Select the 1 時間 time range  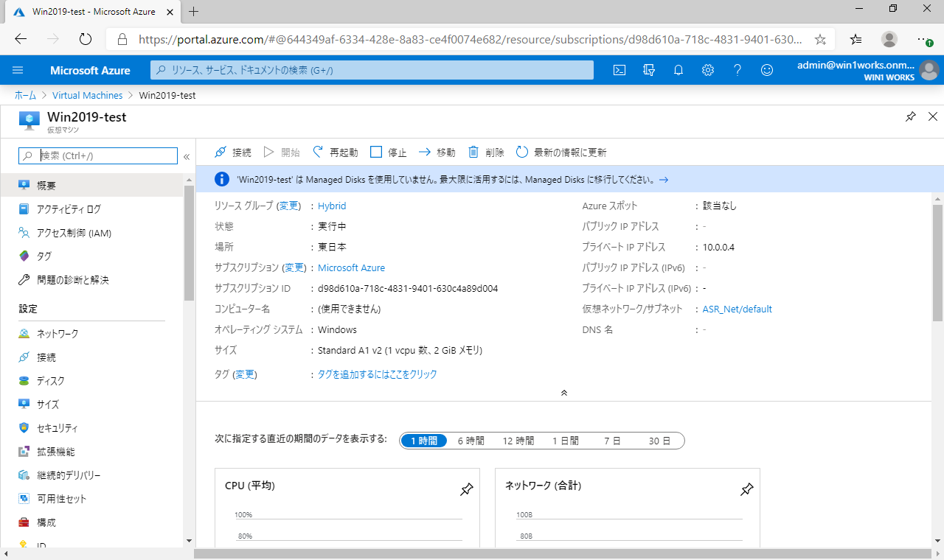(424, 441)
